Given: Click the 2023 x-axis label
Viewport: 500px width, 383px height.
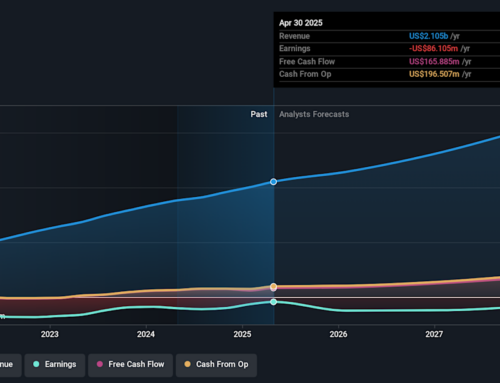Looking at the screenshot, I should coord(50,334).
